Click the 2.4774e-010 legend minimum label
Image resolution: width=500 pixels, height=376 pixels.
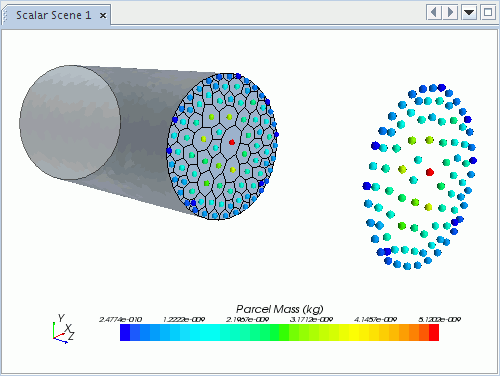120,319
